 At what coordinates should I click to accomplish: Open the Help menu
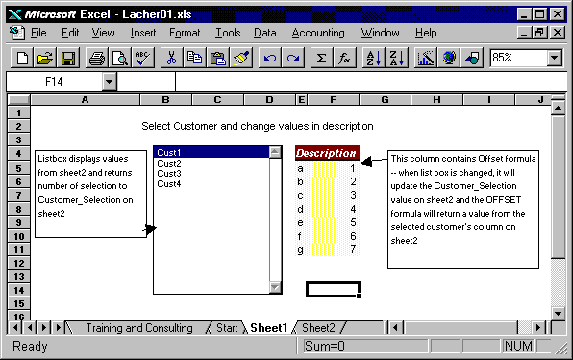425,33
